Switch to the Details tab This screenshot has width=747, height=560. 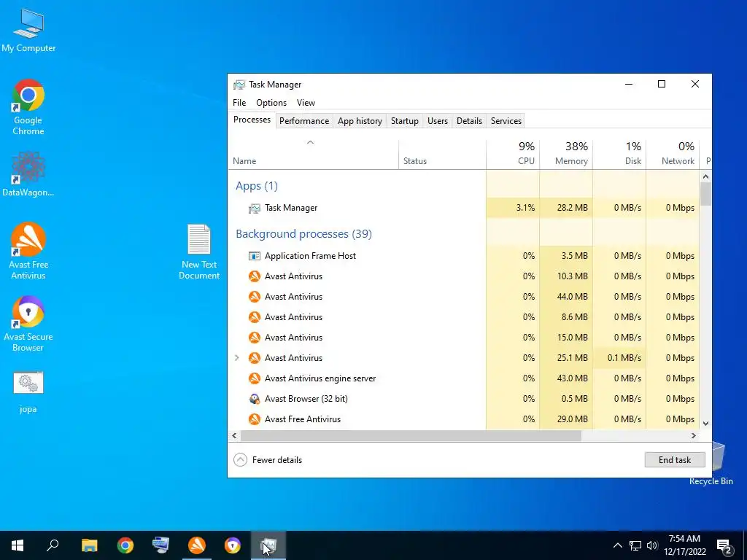[x=469, y=121]
